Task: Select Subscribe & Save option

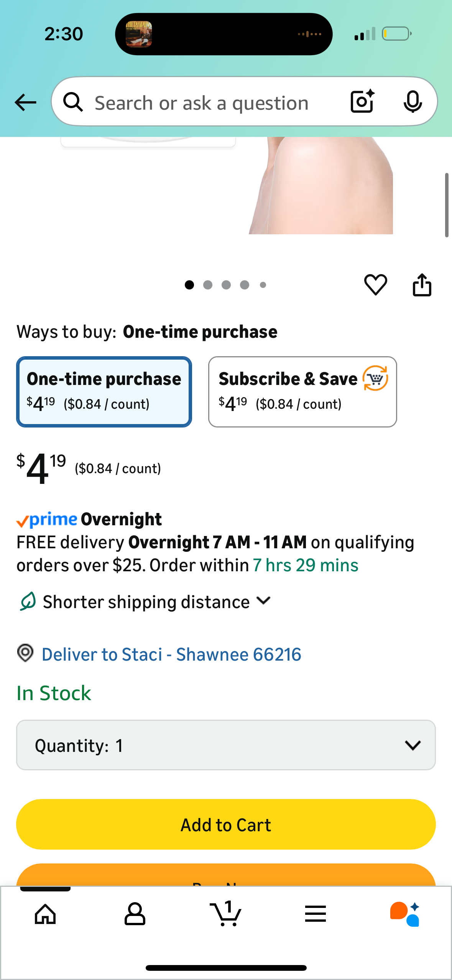Action: coord(302,391)
